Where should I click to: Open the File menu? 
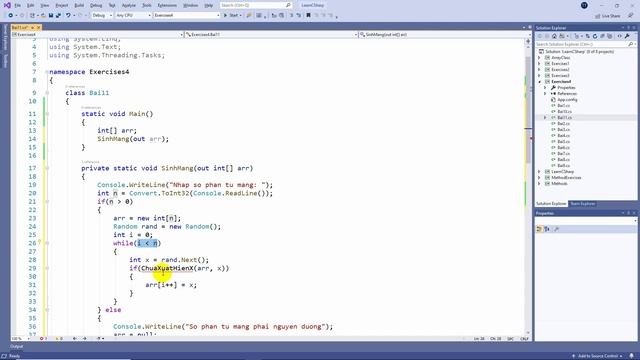17,5
